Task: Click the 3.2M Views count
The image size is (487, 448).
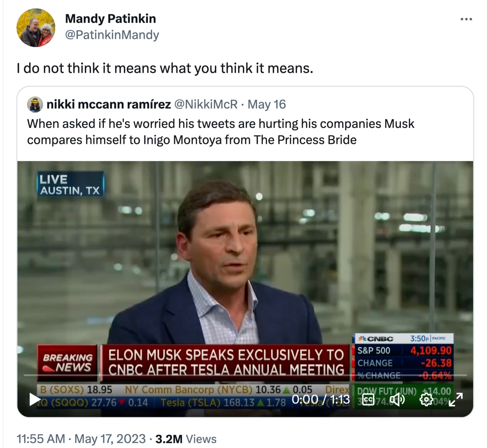Action: pyautogui.click(x=186, y=439)
